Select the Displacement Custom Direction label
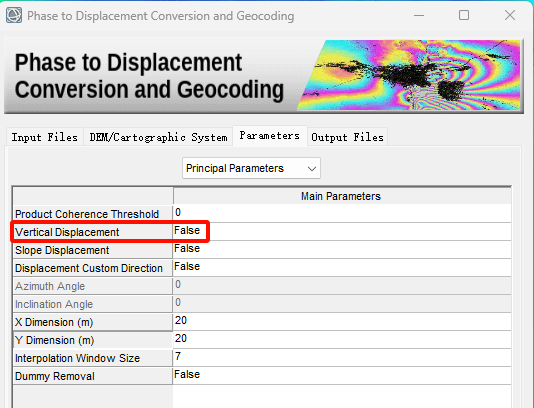This screenshot has width=534, height=408. click(93, 268)
